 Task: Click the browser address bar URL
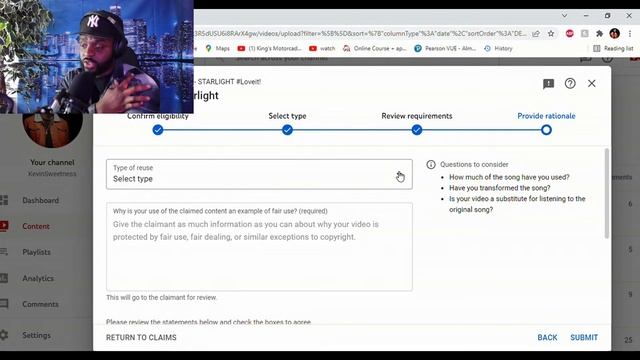(x=360, y=33)
